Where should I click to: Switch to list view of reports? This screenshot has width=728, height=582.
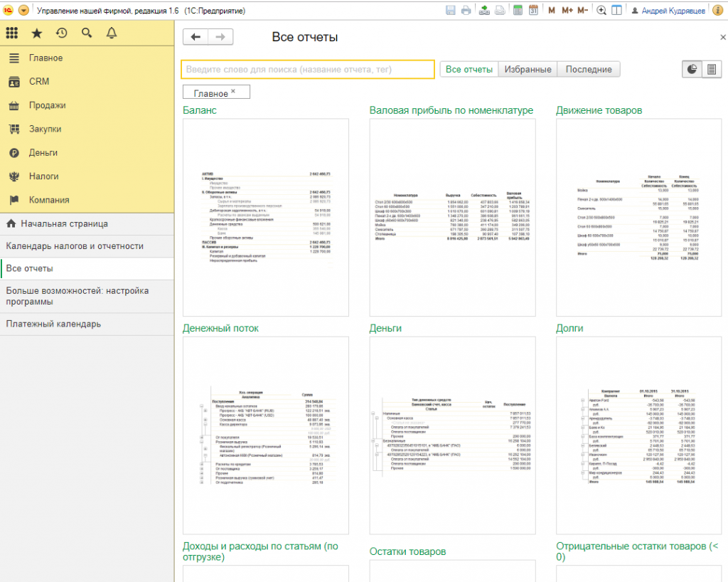point(711,69)
